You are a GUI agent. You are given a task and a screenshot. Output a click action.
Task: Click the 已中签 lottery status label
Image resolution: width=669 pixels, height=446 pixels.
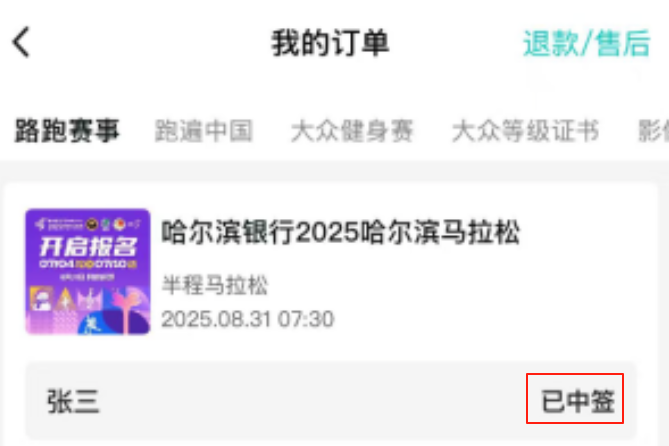578,401
